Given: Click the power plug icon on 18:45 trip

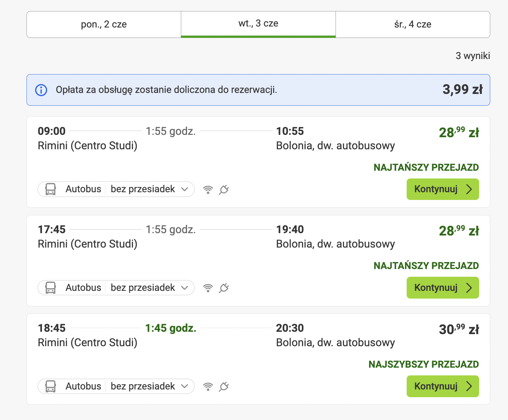Looking at the screenshot, I should [x=224, y=387].
